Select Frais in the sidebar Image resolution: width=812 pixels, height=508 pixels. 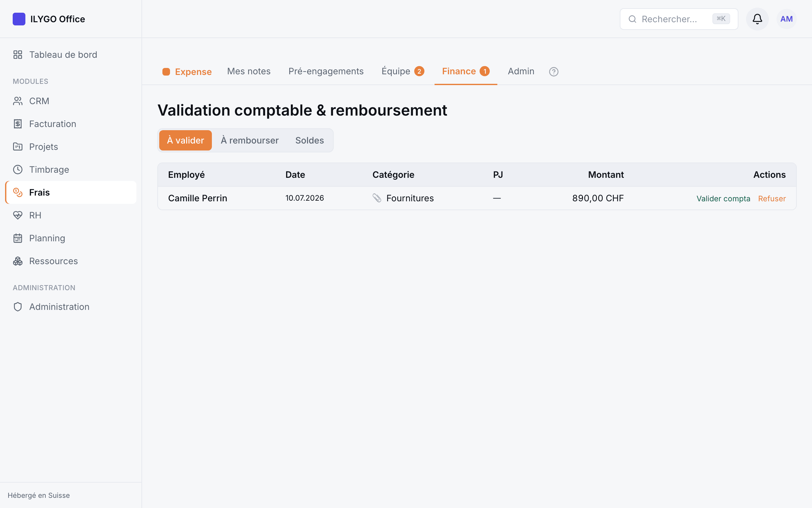tap(71, 192)
